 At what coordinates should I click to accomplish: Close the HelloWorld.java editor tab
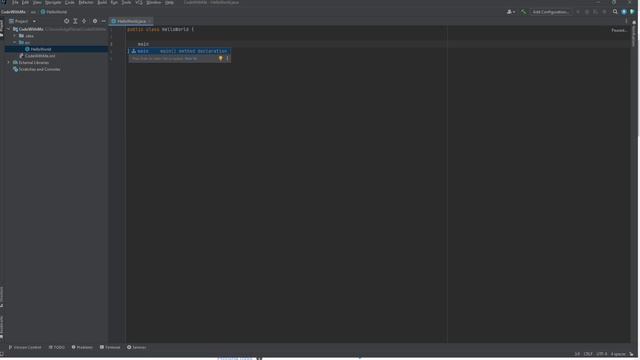(x=150, y=21)
